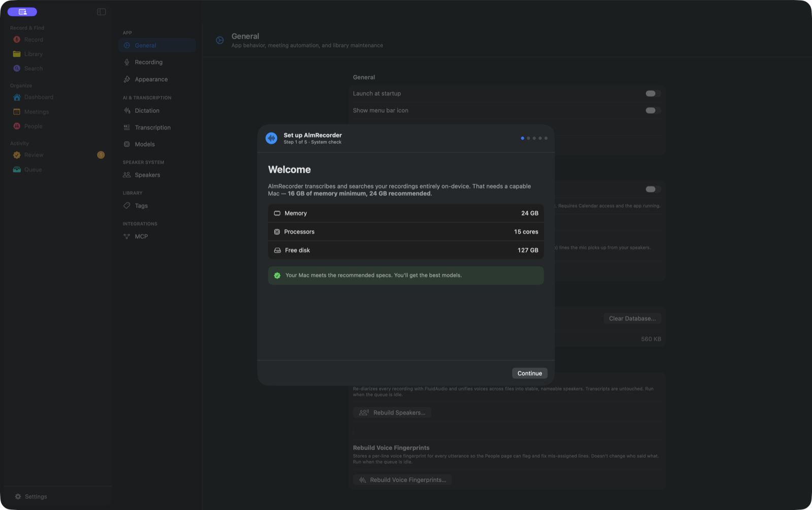The height and width of the screenshot is (510, 812).
Task: Click the Review badge icon
Action: tap(17, 155)
